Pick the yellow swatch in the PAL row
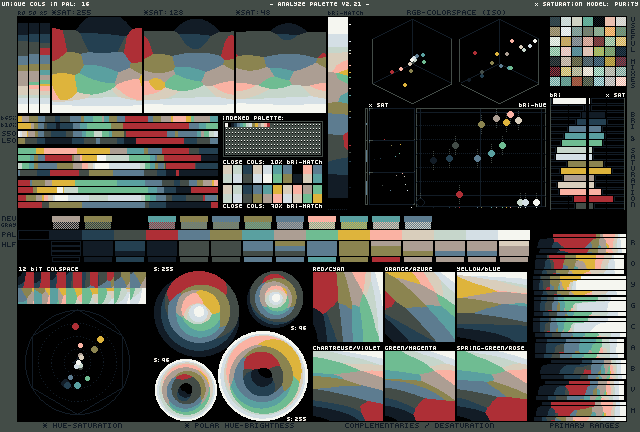 [x=354, y=235]
